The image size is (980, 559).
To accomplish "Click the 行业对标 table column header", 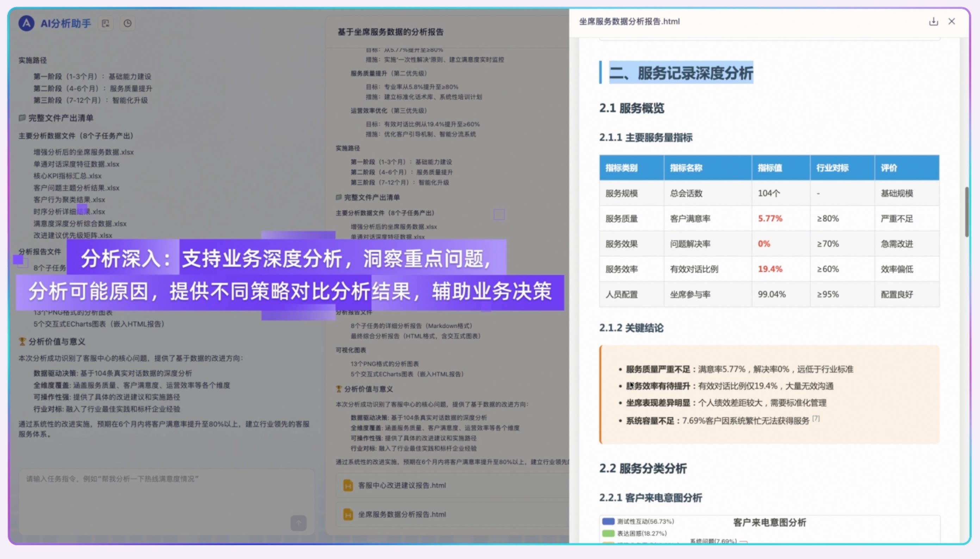I will pos(832,168).
